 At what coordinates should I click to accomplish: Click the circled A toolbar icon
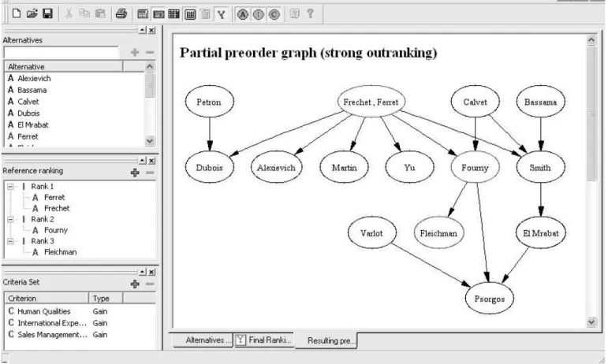(243, 15)
